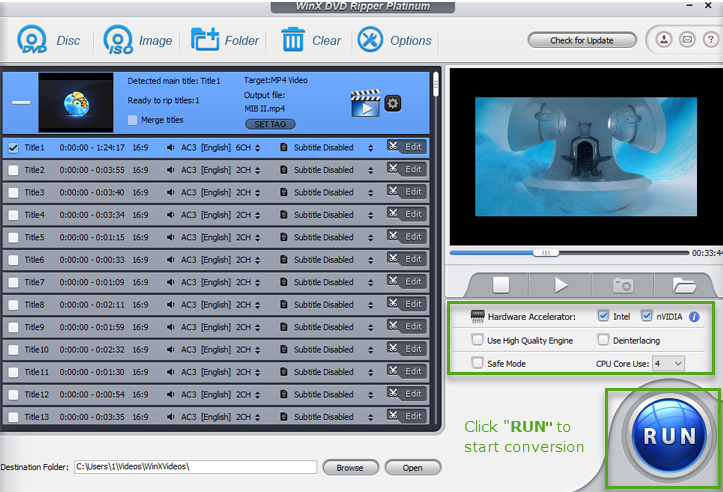Image resolution: width=723 pixels, height=492 pixels.
Task: Toggle Intel hardware accelerator checkbox
Action: (x=603, y=316)
